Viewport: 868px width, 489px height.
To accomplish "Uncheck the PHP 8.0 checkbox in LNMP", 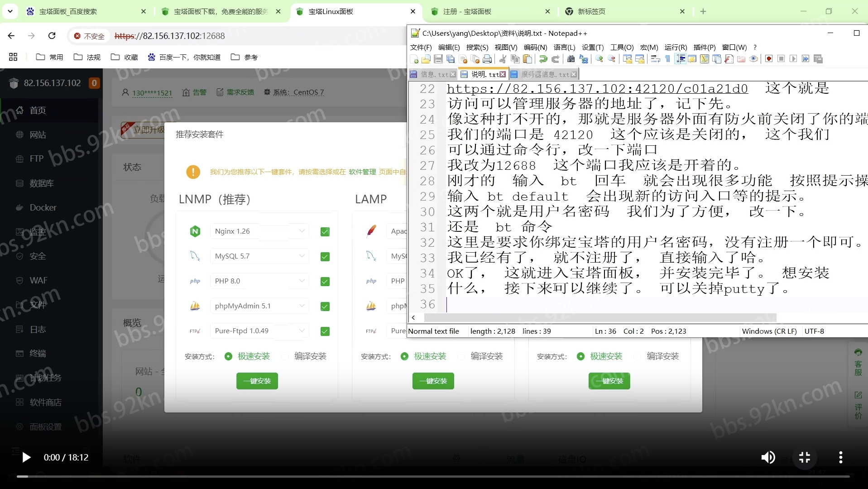I will click(x=325, y=282).
